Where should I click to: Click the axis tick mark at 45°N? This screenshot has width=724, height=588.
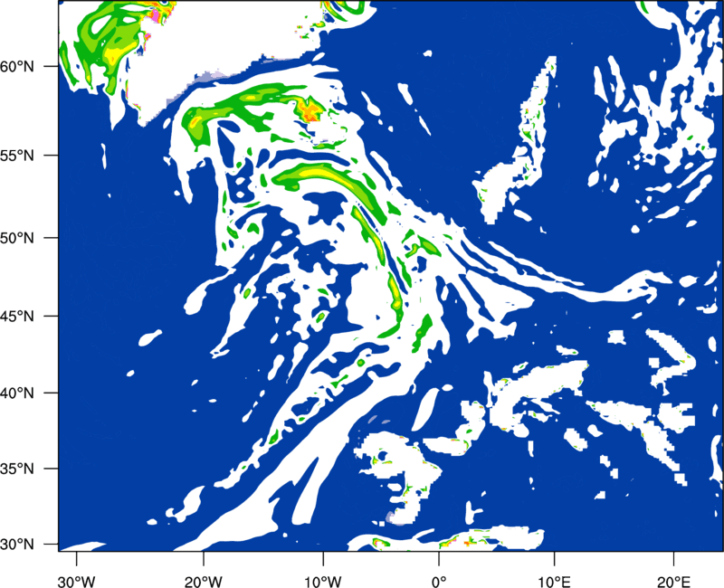click(x=52, y=316)
